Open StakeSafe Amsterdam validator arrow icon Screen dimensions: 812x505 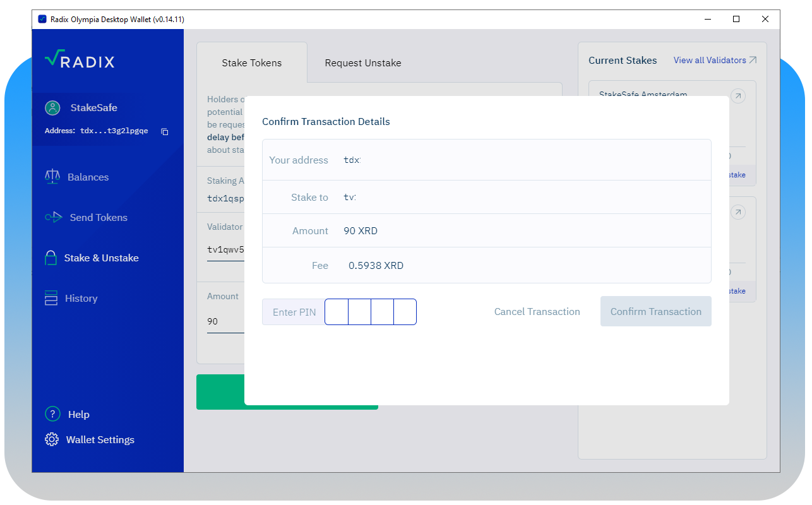[x=737, y=96]
